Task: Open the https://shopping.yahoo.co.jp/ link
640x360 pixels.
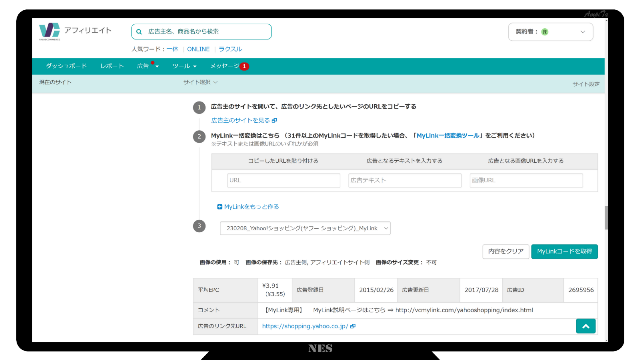Action: (305, 326)
